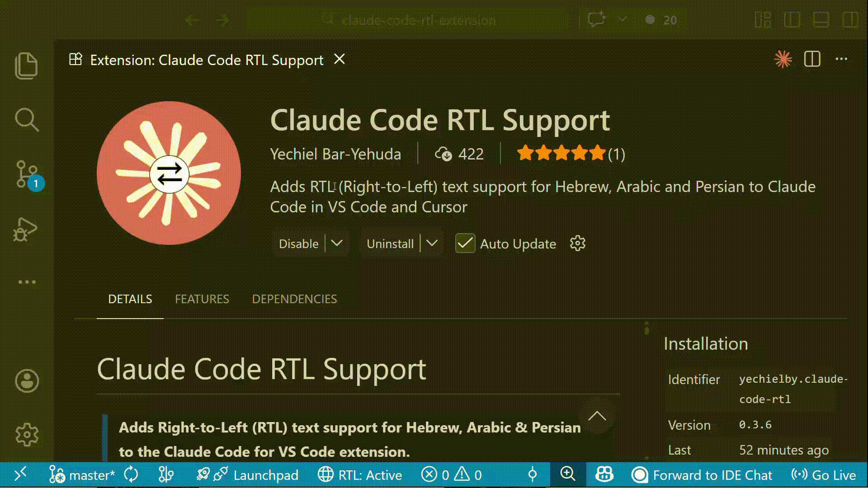
Task: Uninstall the Claude Code RTL Support extension
Action: (390, 244)
